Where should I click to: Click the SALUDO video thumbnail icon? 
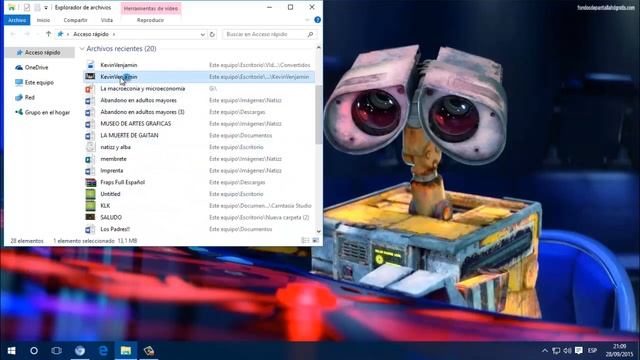click(90, 218)
